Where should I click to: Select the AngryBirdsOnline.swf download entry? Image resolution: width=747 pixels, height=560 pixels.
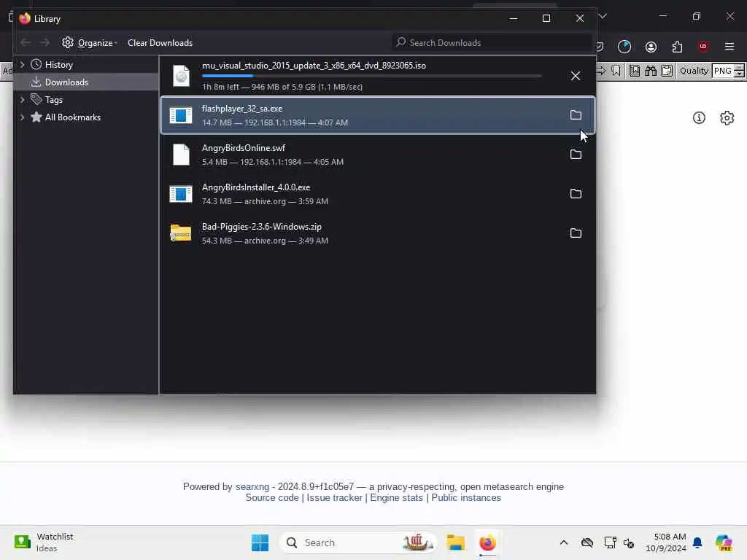[x=377, y=155]
